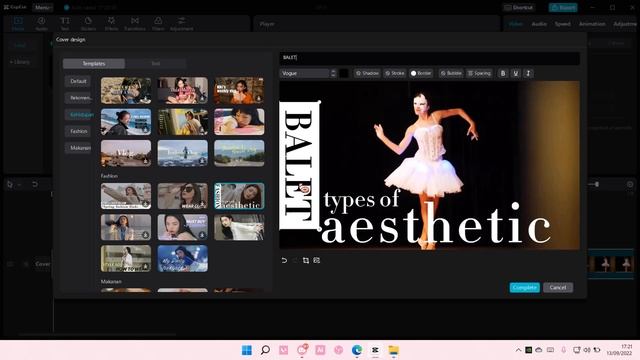Open the Audio tool in CapCut toolbar
This screenshot has height=360, width=640.
(41, 24)
